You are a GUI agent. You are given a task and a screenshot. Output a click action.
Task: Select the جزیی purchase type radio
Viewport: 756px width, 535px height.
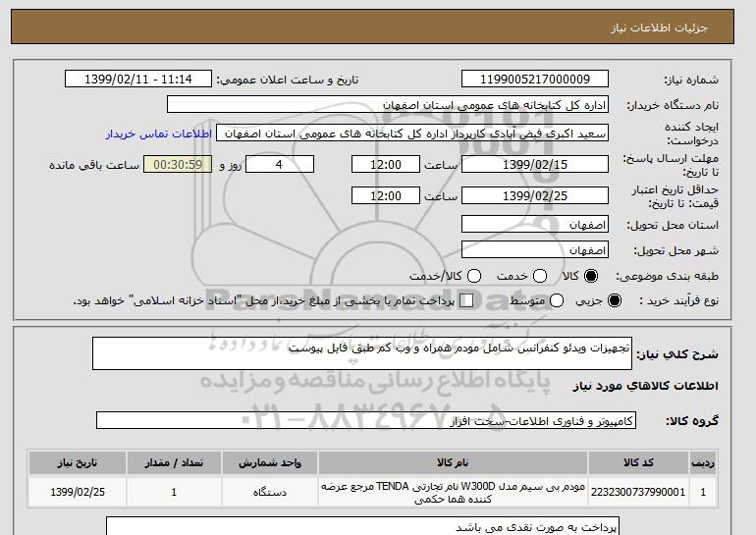click(615, 300)
